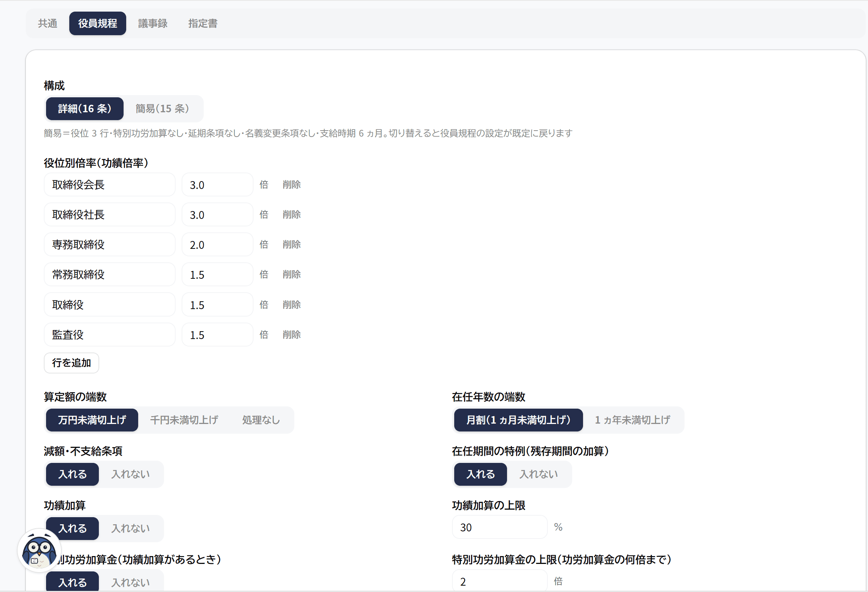Choose 入れない for 功績加算

(x=131, y=529)
